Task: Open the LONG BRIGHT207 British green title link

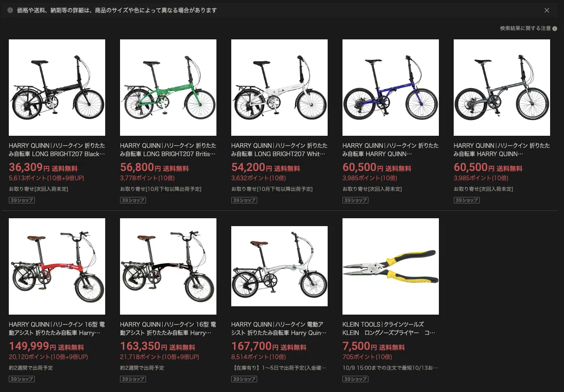Action: [168, 150]
